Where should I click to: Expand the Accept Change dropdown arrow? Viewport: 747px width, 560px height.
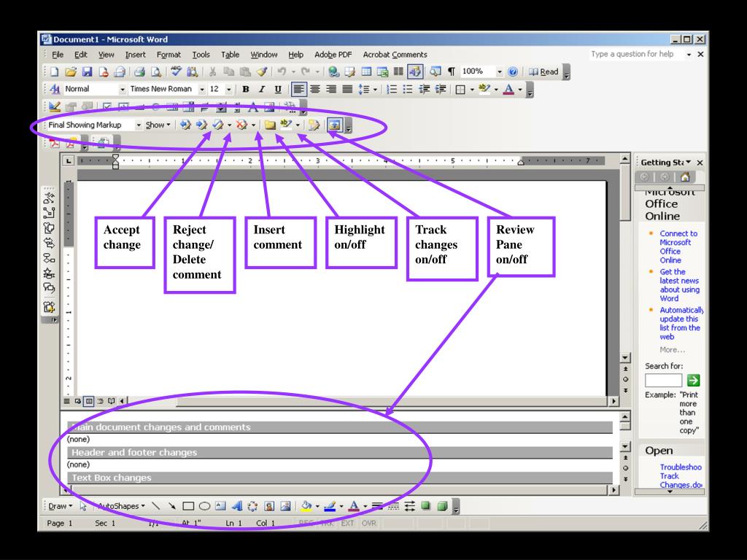[x=230, y=125]
